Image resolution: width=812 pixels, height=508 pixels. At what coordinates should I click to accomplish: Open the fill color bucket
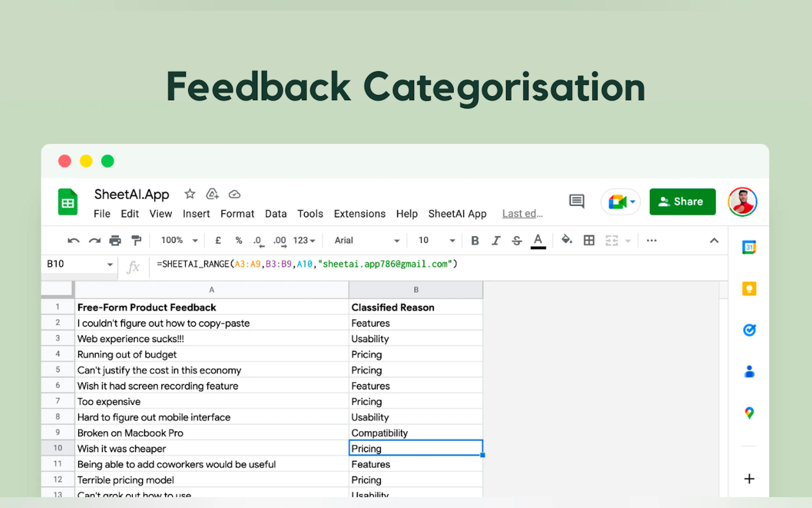coord(566,240)
